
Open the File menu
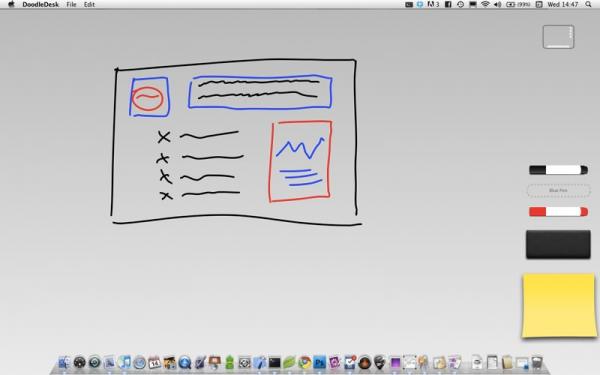coord(71,5)
